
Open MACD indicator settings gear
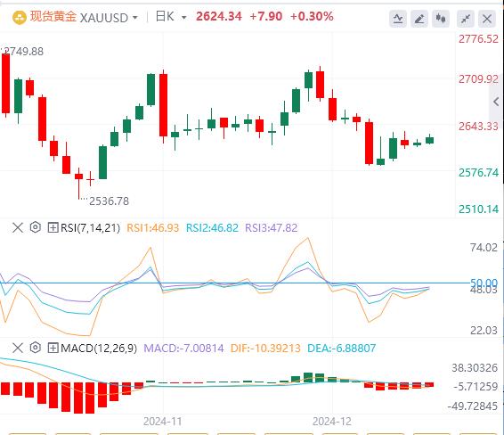tap(36, 348)
